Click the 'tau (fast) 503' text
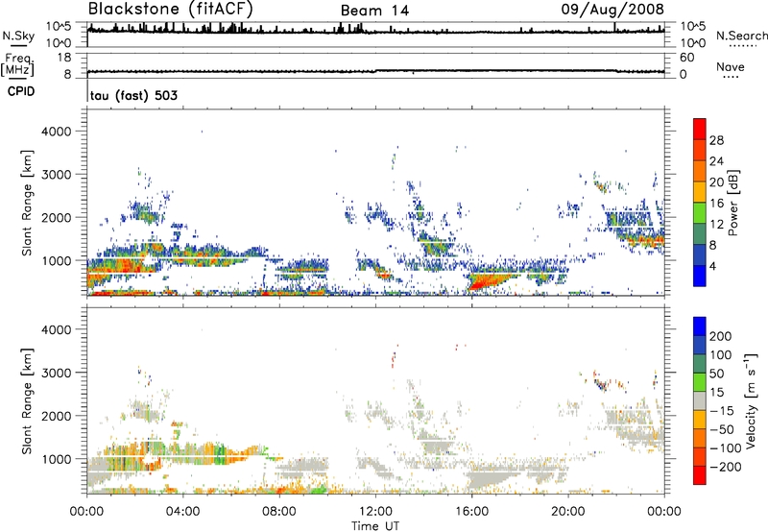This screenshot has width=768, height=532. pos(133,95)
